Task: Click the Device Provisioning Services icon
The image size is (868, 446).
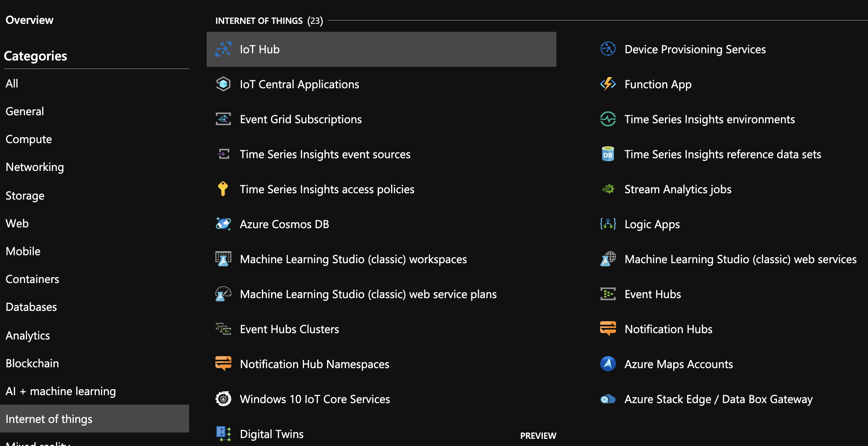Action: pyautogui.click(x=608, y=49)
